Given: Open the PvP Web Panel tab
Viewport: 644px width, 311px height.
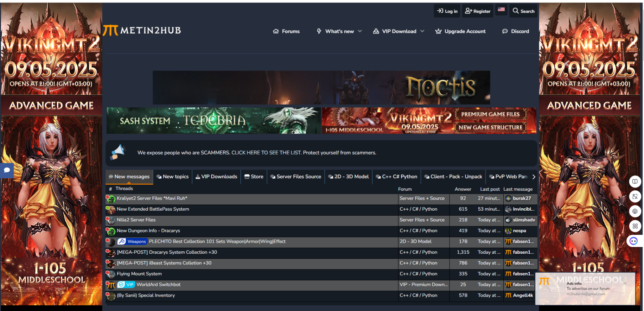Looking at the screenshot, I should [508, 176].
